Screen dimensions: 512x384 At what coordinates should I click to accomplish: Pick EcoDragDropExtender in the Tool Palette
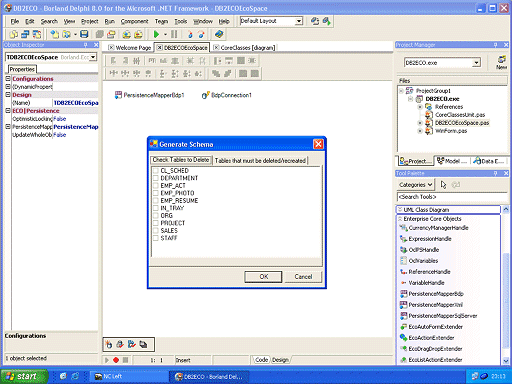pyautogui.click(x=431, y=349)
